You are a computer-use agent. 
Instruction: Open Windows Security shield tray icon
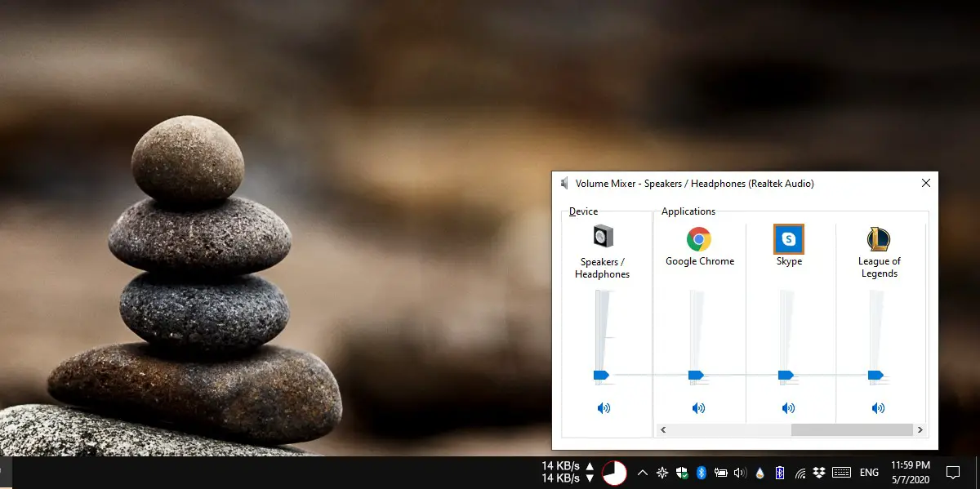point(681,473)
